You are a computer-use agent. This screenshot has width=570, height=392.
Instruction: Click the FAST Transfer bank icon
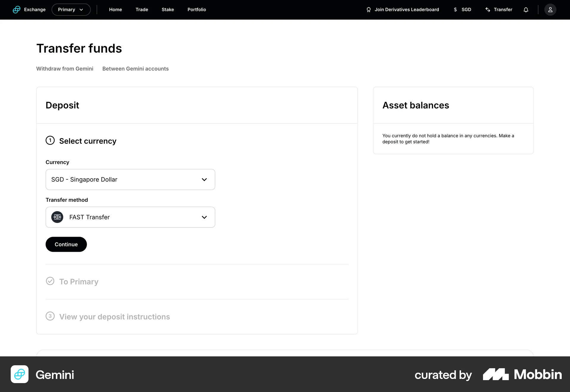57,217
